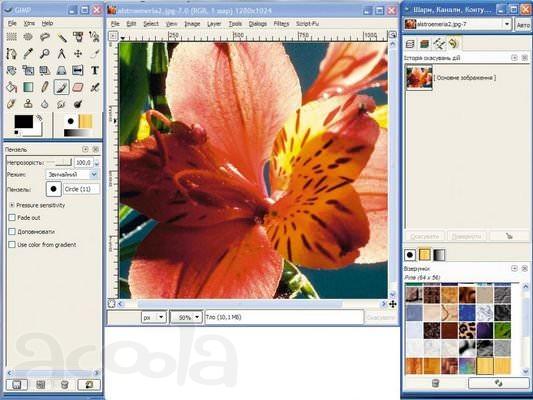This screenshot has width=533, height=400.
Task: Select the Paintbrush tool
Action: click(61, 87)
